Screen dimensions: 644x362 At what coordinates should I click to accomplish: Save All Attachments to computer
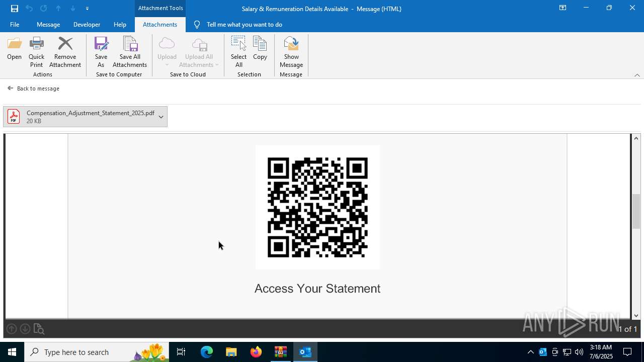130,52
